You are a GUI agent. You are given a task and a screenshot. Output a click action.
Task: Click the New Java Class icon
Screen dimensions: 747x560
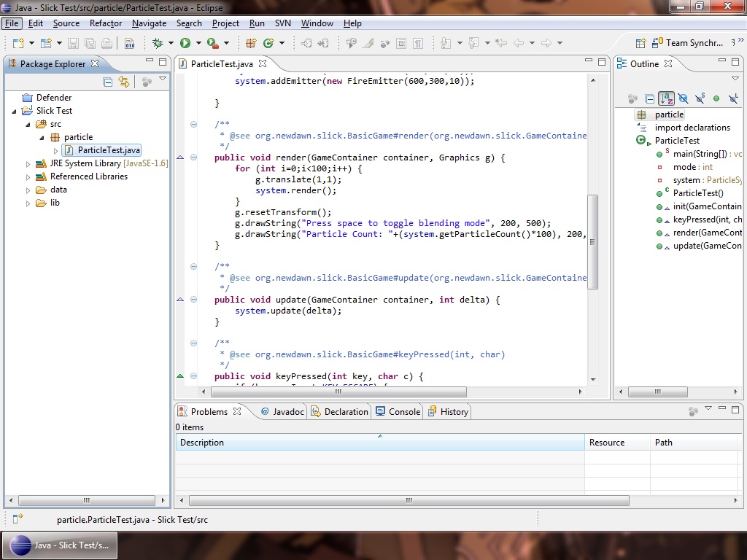[x=268, y=43]
